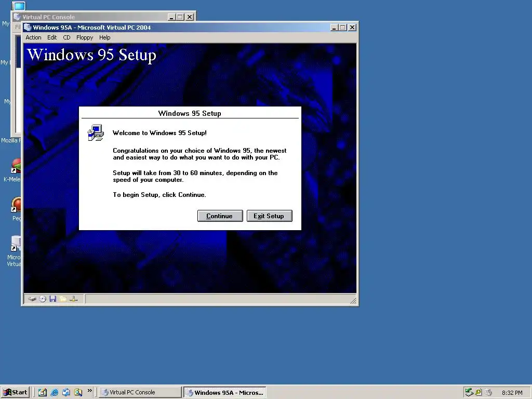
Task: Click the Microsoft Virtual PC desktop shortcut
Action: pyautogui.click(x=16, y=244)
